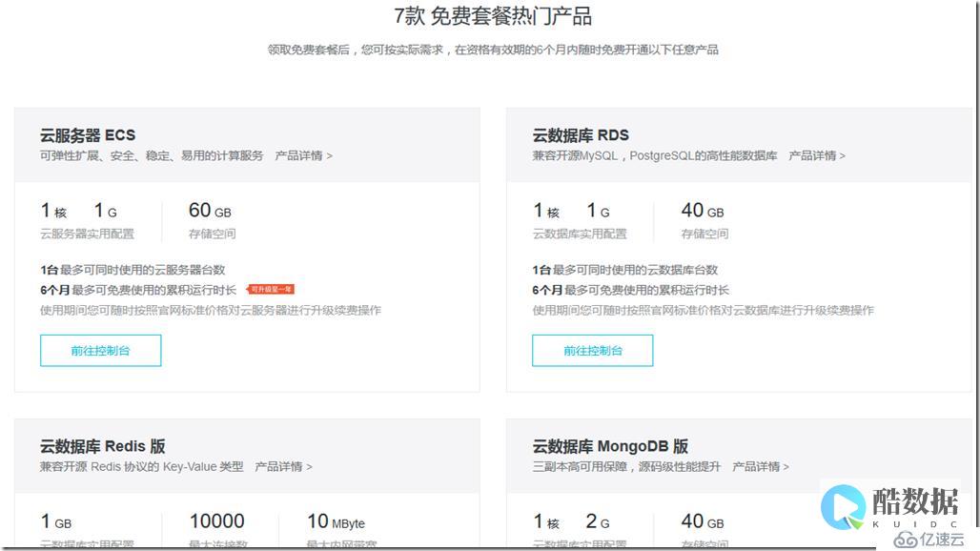The image size is (980, 551).
Task: Open 产品详情 link under 云服务器 ECS
Action: [304, 155]
